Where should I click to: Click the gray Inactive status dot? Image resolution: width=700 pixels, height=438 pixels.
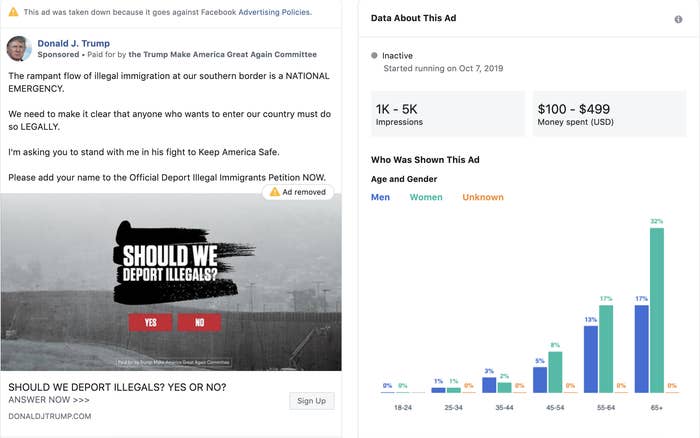[374, 55]
